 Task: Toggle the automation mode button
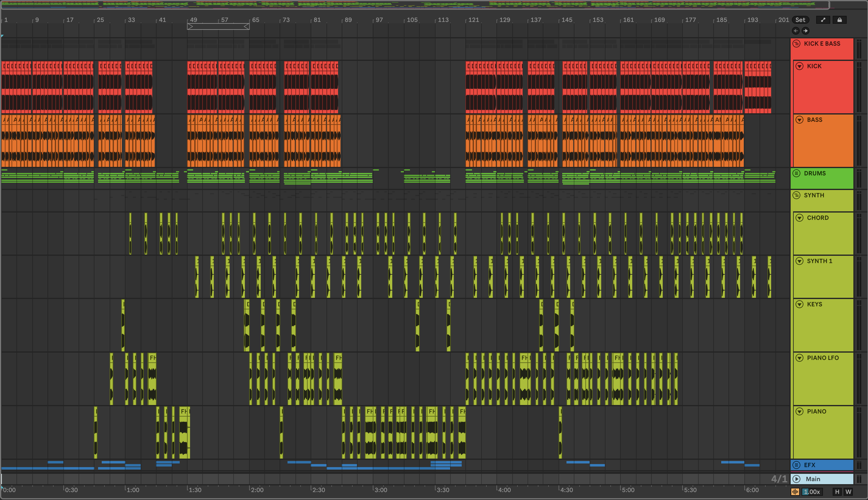click(x=823, y=20)
